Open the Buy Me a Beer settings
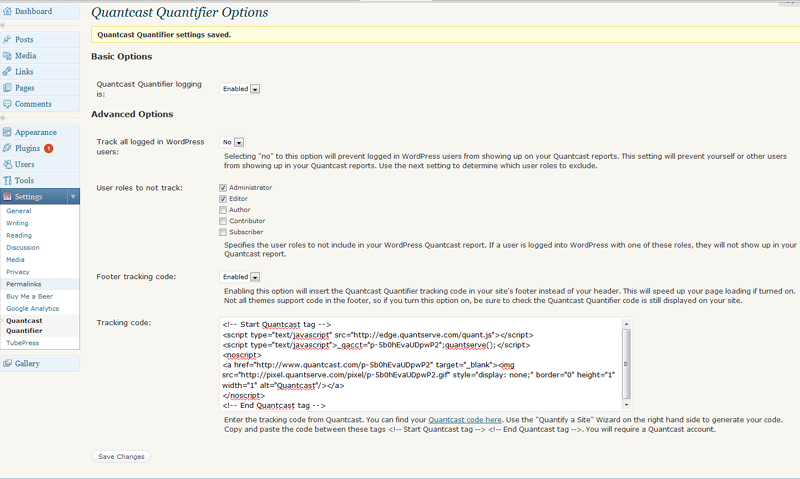Screen dimensions: 800x479 [x=30, y=296]
